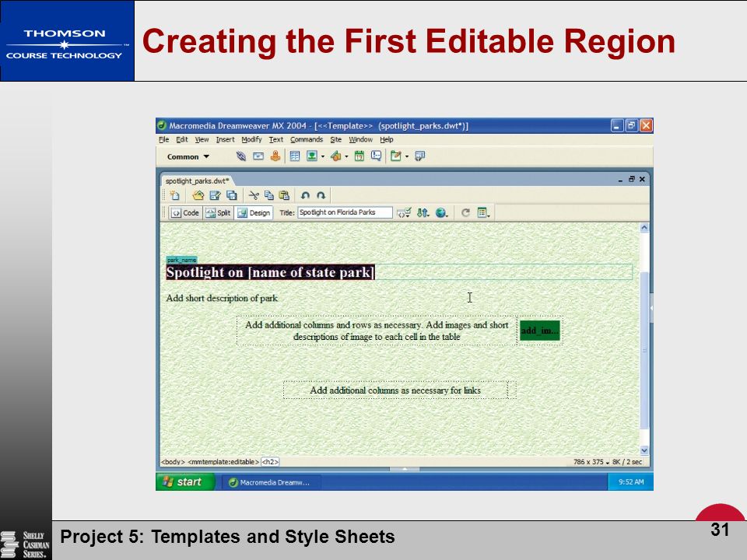The width and height of the screenshot is (747, 560).
Task: Click the Save icon
Action: [215, 195]
